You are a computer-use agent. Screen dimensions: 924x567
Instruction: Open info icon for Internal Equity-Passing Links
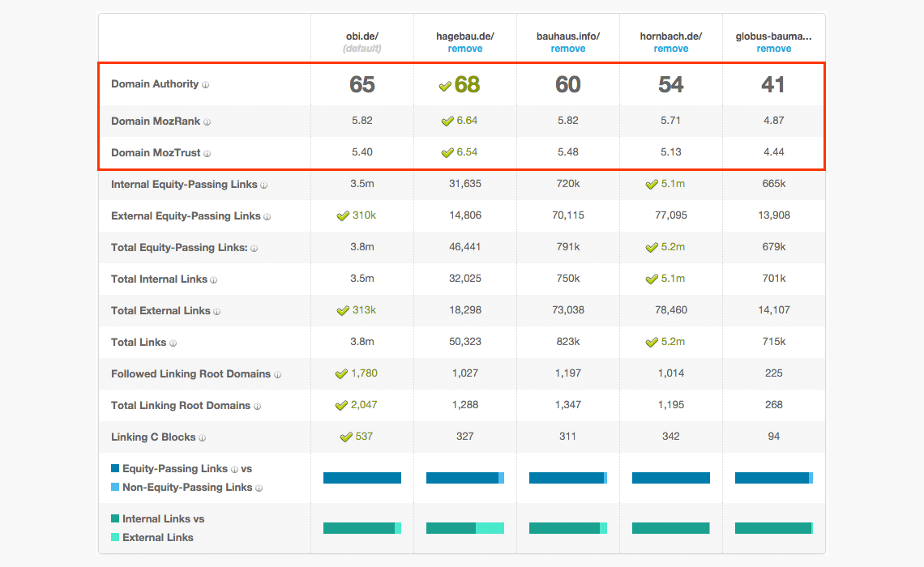click(x=264, y=185)
